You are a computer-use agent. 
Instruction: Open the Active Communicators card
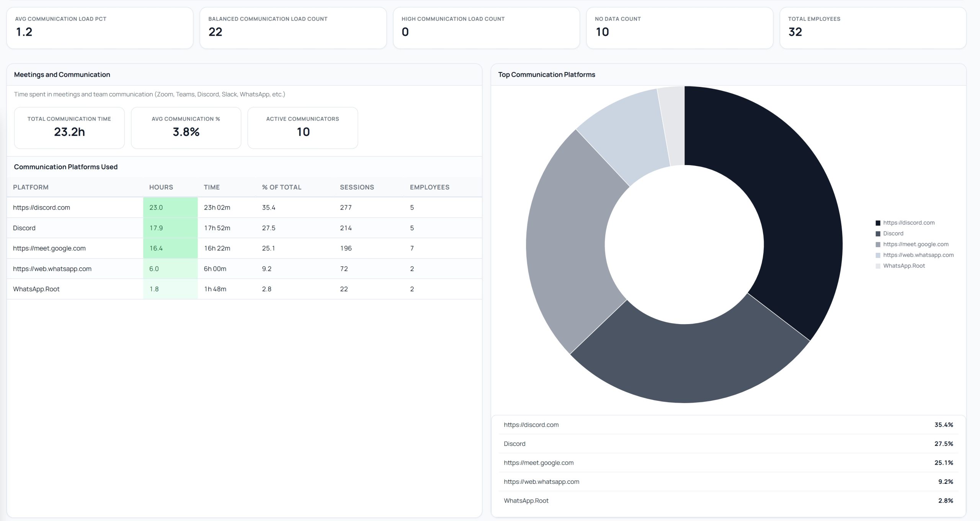303,128
